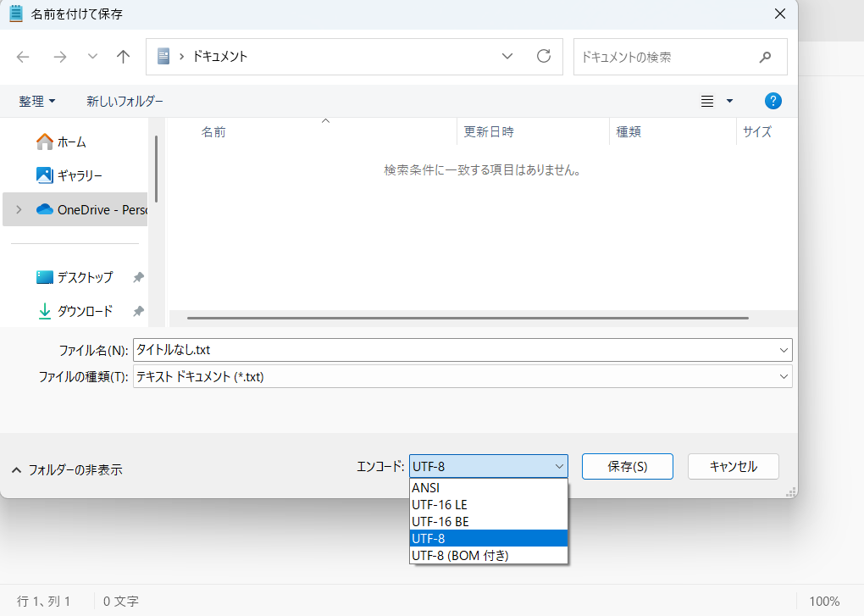This screenshot has width=864, height=616.
Task: Select OneDrive - Personal in the sidebar
Action: coord(75,209)
